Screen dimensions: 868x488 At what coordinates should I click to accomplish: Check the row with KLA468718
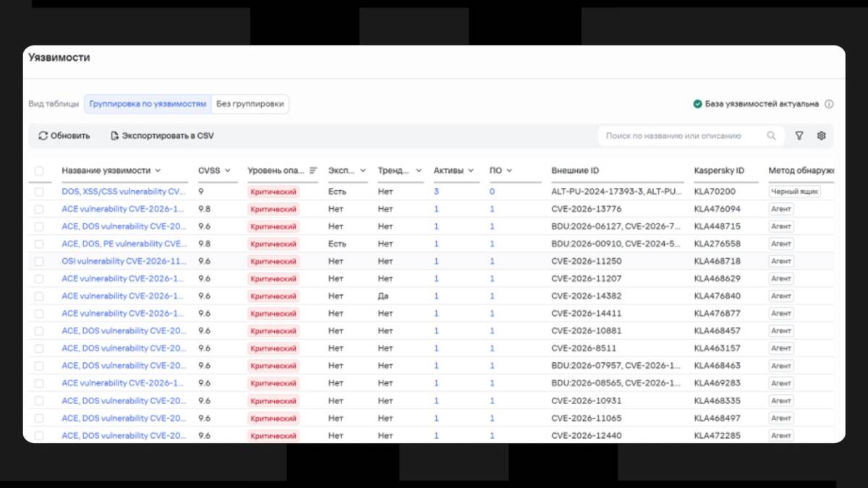point(39,261)
